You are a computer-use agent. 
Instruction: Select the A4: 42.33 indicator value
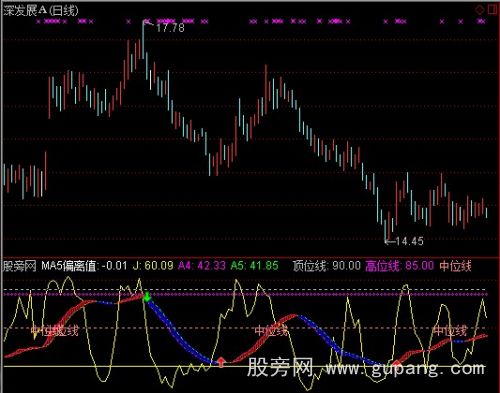click(x=202, y=266)
